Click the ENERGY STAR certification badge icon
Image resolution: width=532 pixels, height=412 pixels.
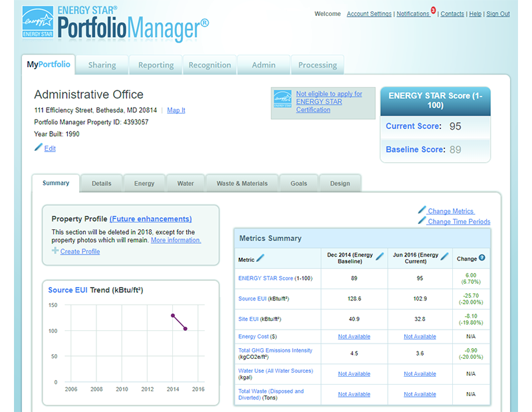click(282, 99)
